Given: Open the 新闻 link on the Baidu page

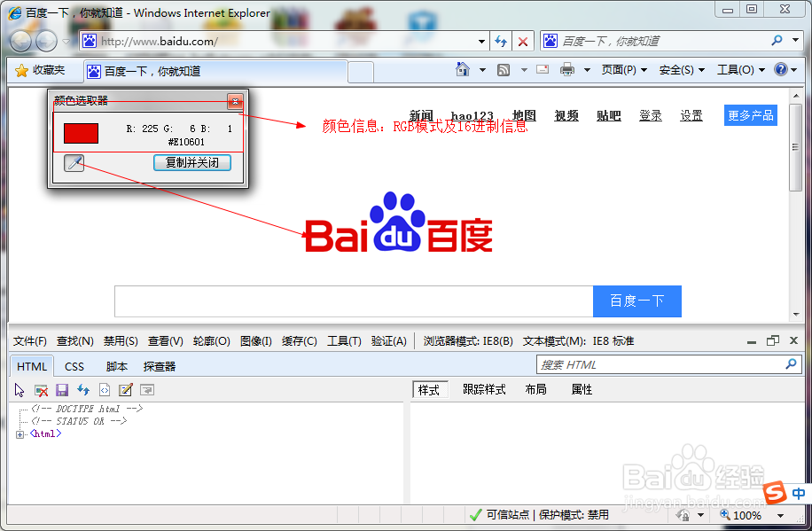Looking at the screenshot, I should [x=421, y=115].
